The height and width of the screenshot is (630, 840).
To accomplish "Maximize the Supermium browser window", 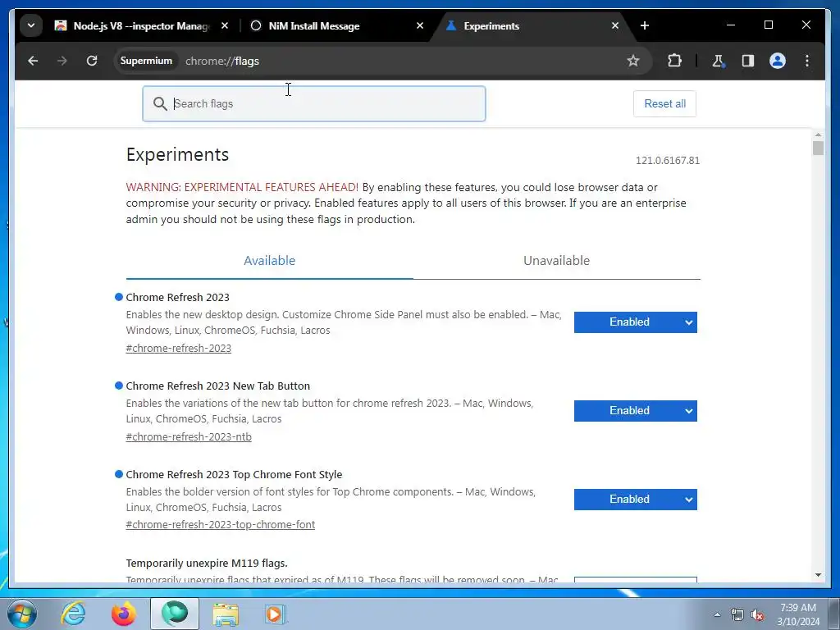I will [x=768, y=25].
